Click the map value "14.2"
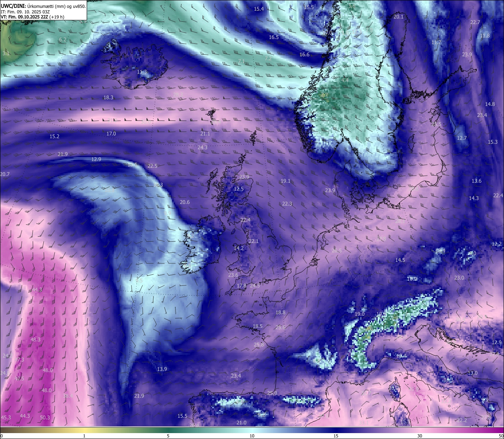This screenshot has height=439, width=504. (x=239, y=248)
